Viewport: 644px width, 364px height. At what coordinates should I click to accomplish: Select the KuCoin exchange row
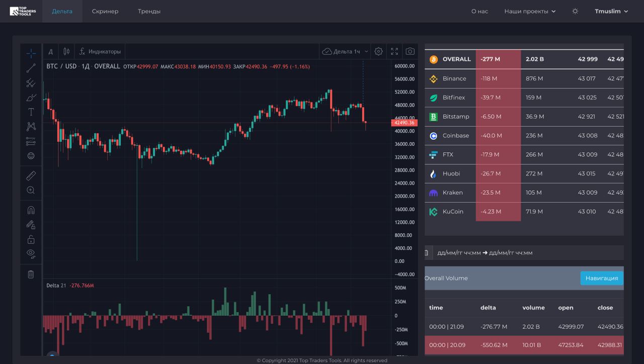click(524, 212)
